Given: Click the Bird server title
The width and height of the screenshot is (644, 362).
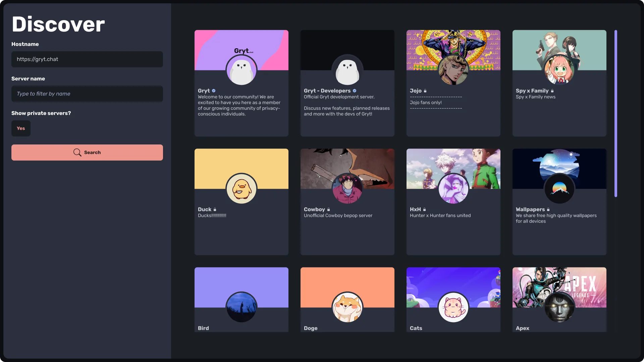Looking at the screenshot, I should pos(203,328).
